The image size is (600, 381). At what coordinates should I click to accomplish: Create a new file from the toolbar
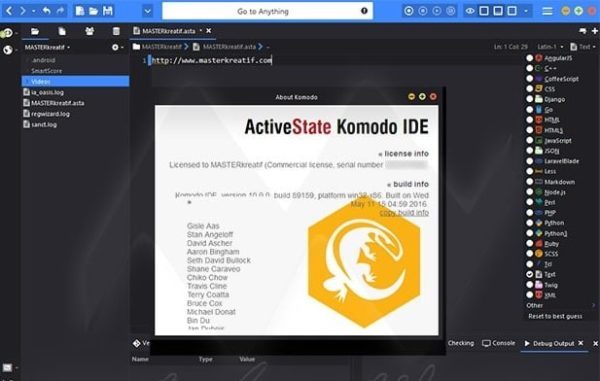click(80, 11)
